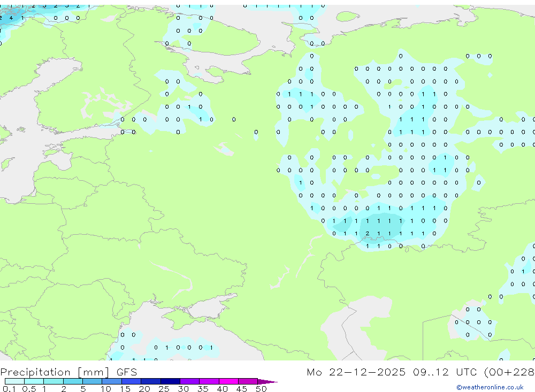
Task: Click the 'GFS' model label
Action: click(127, 372)
